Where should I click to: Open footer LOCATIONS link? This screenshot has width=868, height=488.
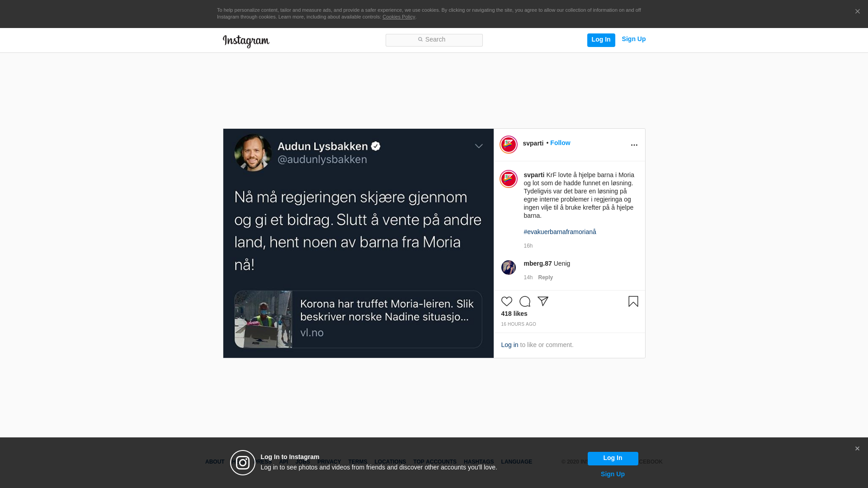click(390, 462)
